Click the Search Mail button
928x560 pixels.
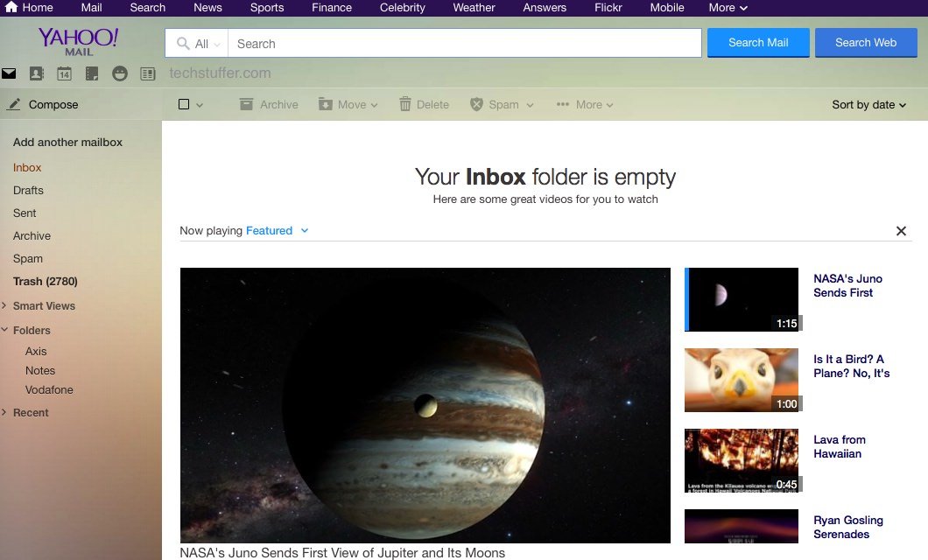(x=758, y=43)
